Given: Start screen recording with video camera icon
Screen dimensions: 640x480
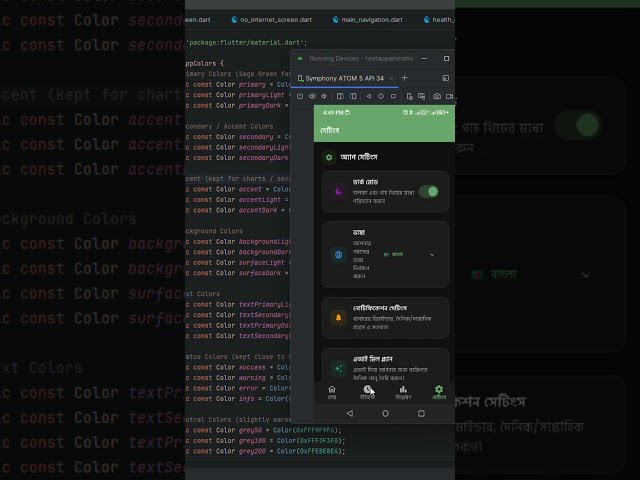Looking at the screenshot, I should click(449, 96).
